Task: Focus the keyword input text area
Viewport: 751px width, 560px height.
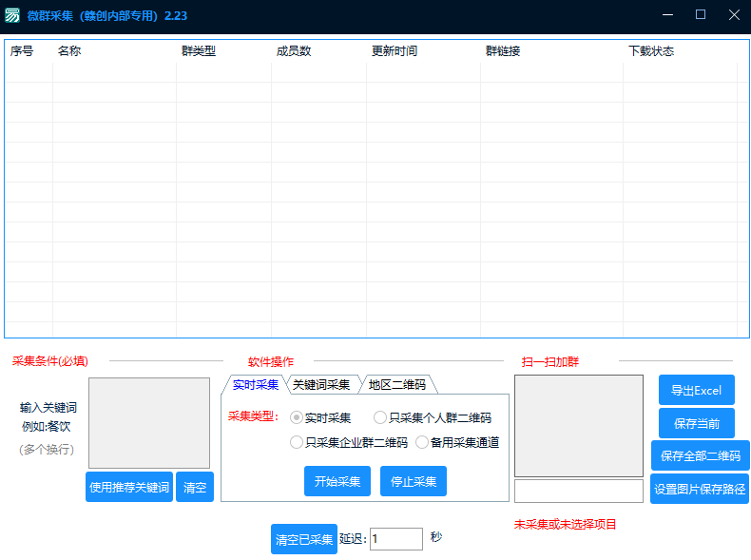Action: point(149,422)
